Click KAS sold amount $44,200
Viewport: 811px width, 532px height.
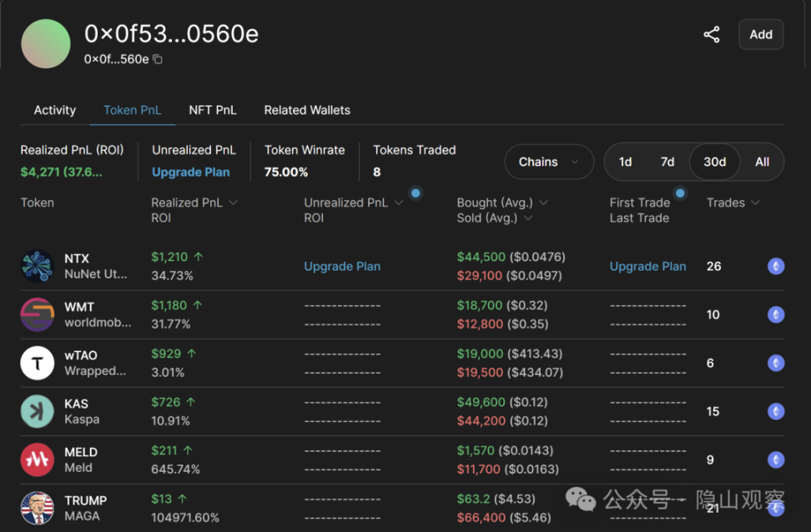[481, 421]
